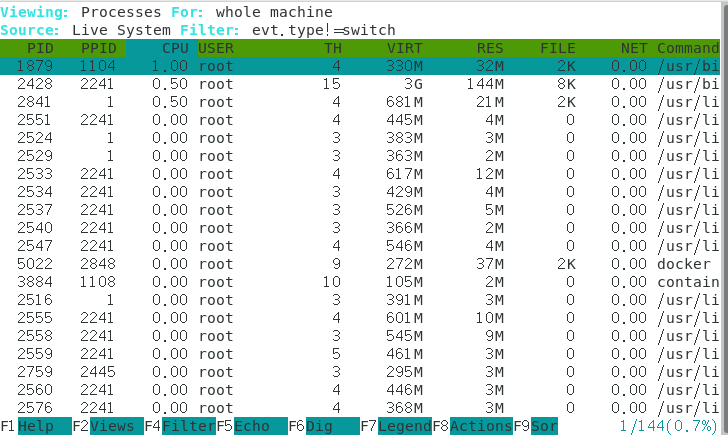The image size is (728, 435).
Task: Click the PPID 1108 cell
Action: tap(98, 282)
